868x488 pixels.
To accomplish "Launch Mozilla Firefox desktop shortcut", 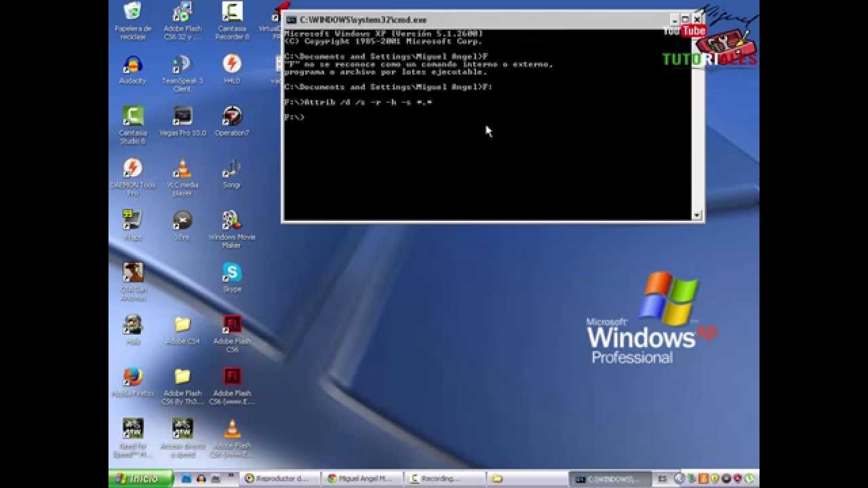I will click(133, 377).
